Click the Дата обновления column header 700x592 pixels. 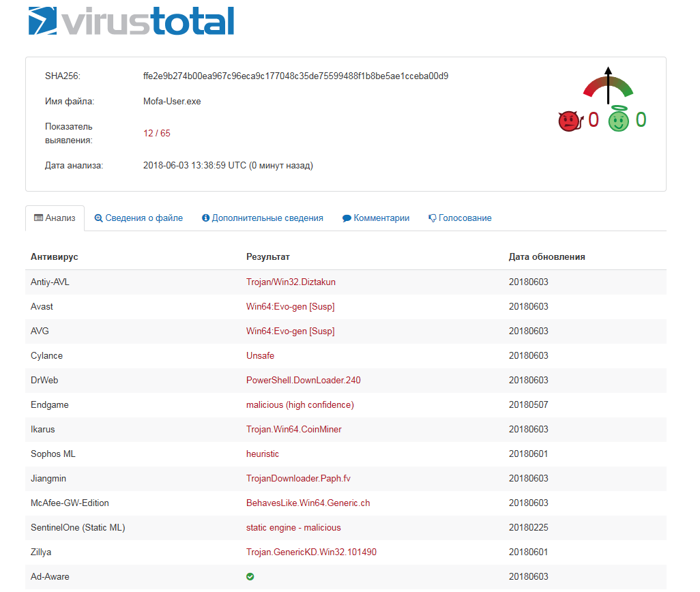pos(547,257)
